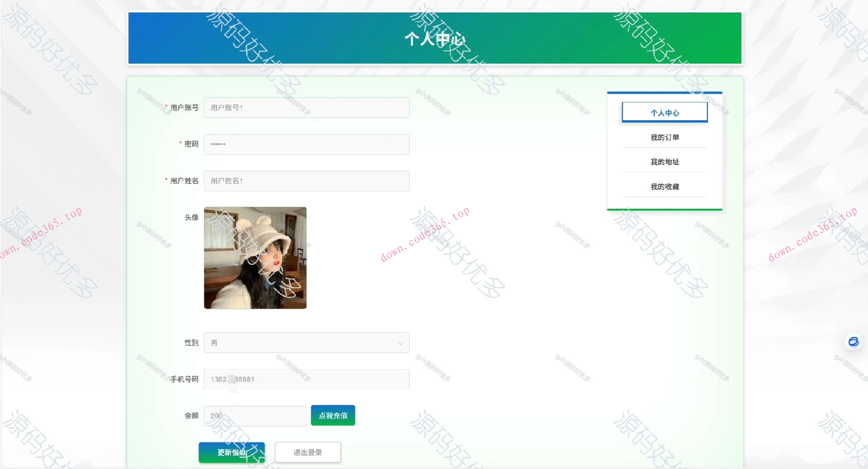Focus the 用户账号 account input field
This screenshot has height=469, width=868.
click(307, 108)
